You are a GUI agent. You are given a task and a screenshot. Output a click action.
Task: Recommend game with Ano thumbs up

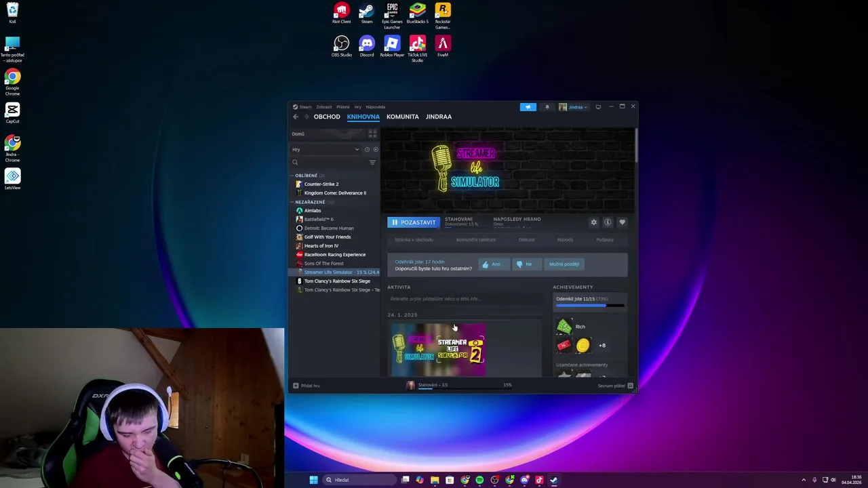(493, 264)
